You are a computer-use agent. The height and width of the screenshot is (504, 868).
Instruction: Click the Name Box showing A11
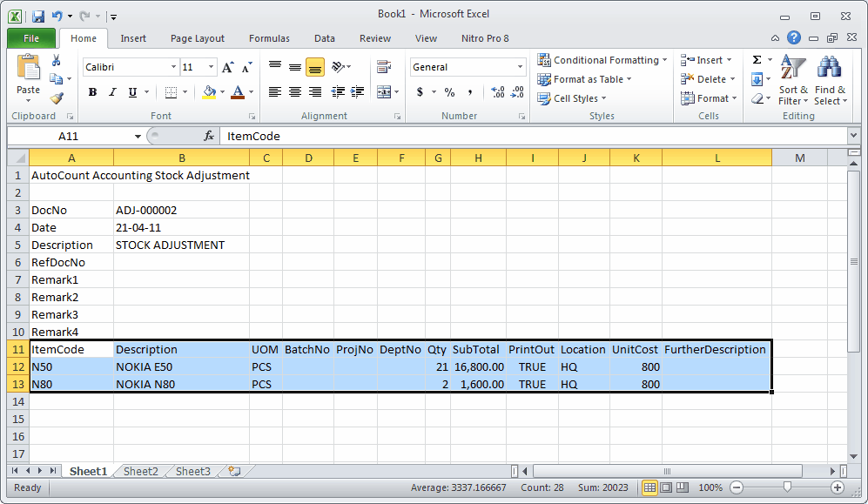click(69, 136)
